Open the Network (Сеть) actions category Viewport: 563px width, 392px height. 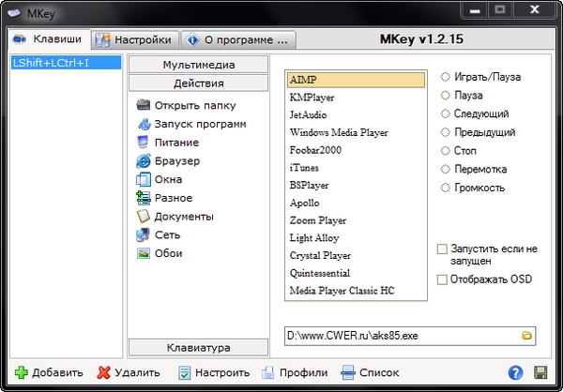[x=167, y=234]
